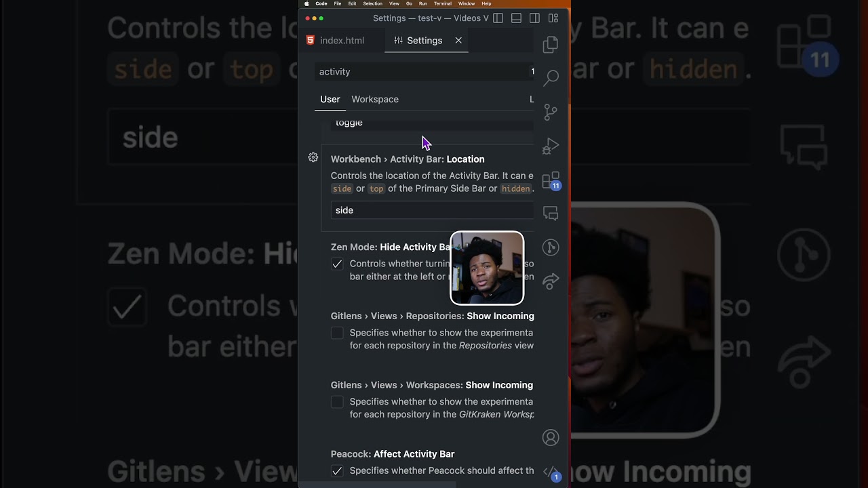Open the Terminal menu
Screen dimensions: 868x488
(x=443, y=3)
